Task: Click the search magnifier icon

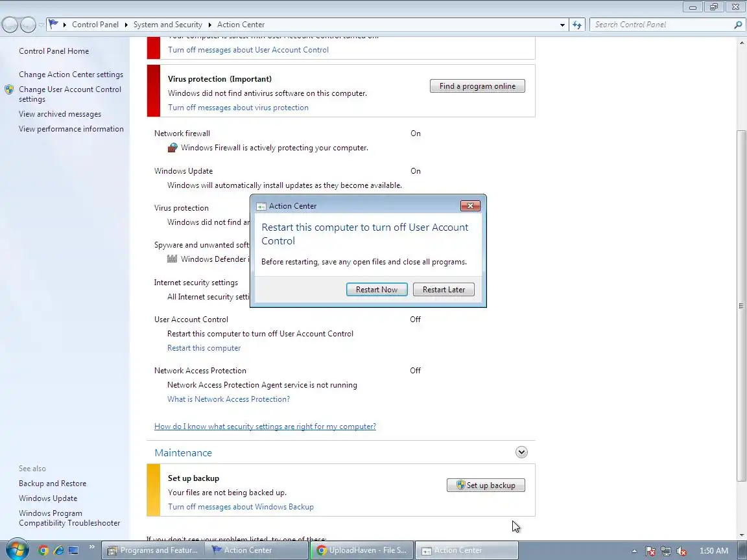Action: tap(738, 25)
